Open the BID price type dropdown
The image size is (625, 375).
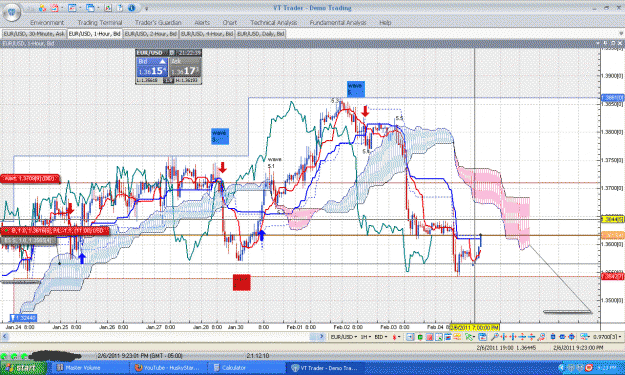(x=381, y=337)
